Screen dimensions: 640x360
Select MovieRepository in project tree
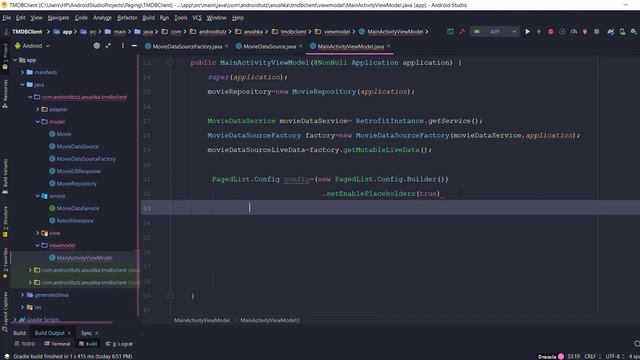(76, 184)
